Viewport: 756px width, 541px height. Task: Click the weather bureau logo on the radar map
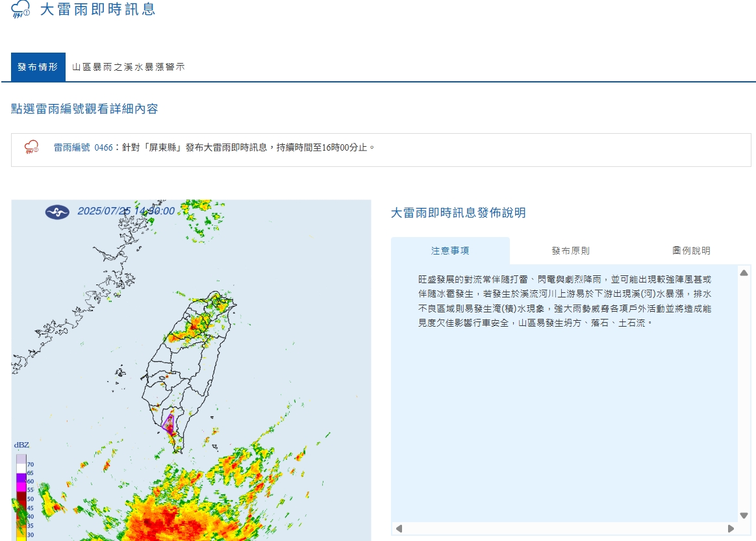(57, 212)
